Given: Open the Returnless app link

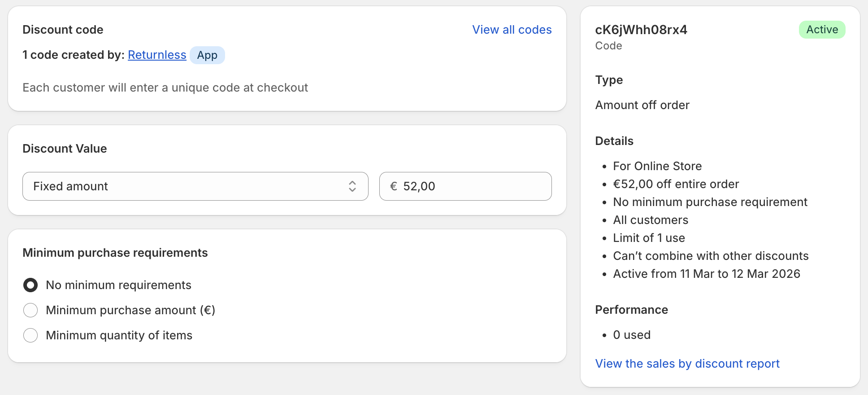Looking at the screenshot, I should (157, 55).
